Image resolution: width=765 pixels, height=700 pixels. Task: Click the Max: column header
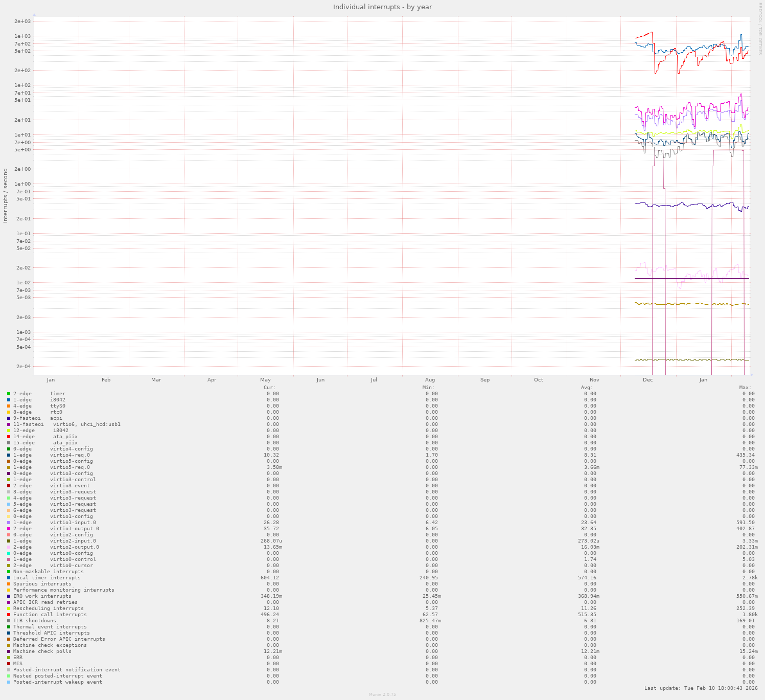point(745,388)
